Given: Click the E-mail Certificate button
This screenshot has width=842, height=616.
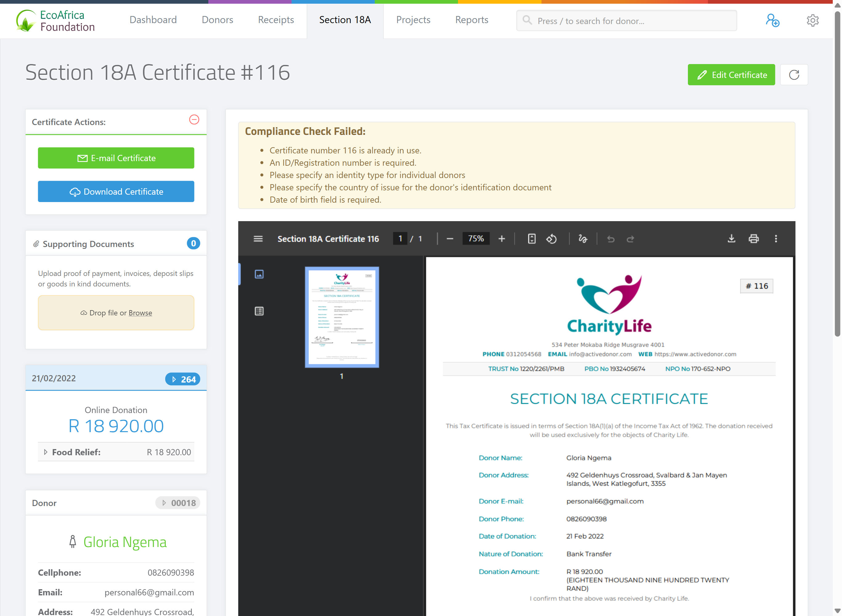Looking at the screenshot, I should 116,158.
